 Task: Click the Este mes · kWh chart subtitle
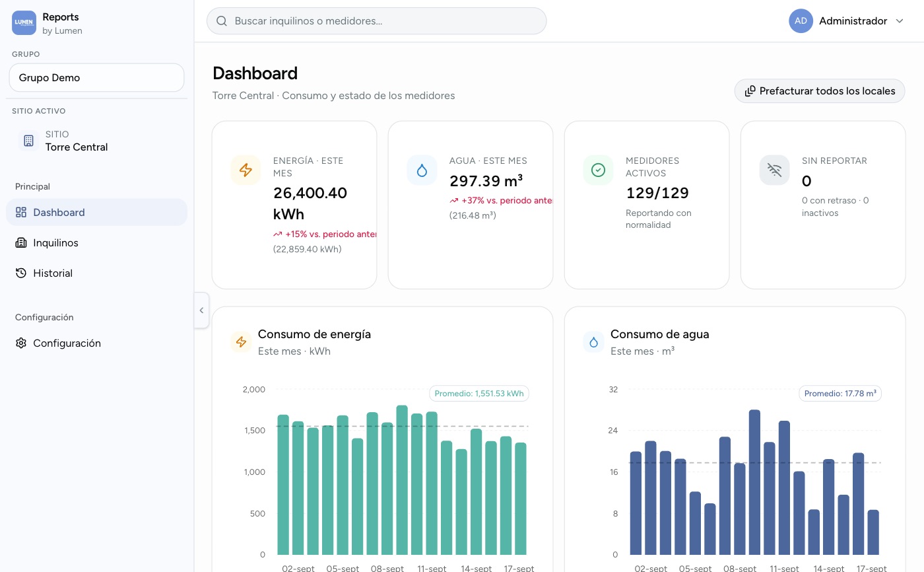(x=294, y=351)
